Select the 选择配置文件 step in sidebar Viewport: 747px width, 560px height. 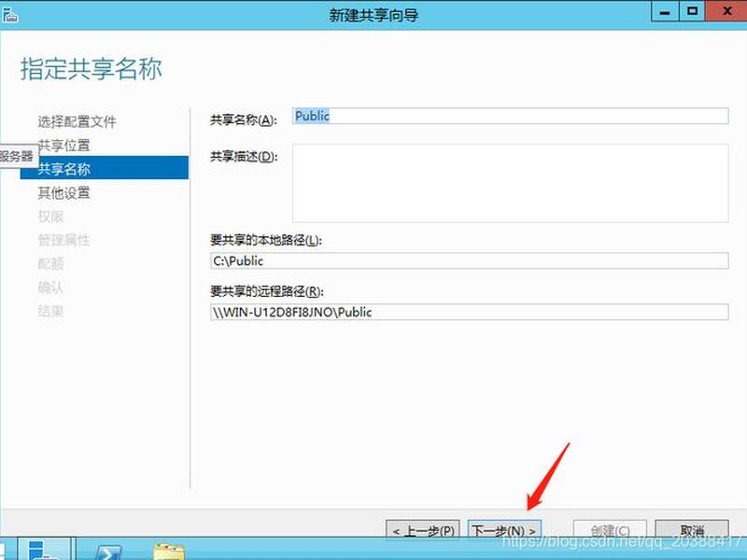(x=78, y=122)
